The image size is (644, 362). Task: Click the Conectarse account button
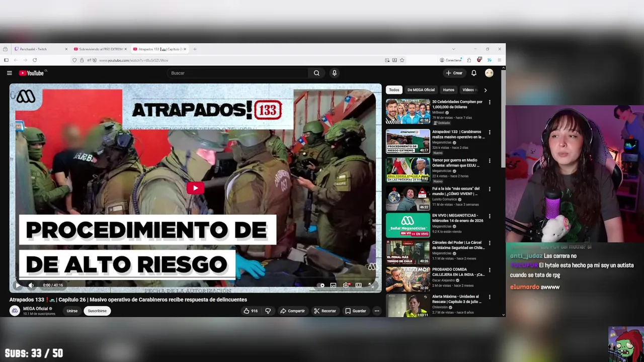(x=451, y=60)
